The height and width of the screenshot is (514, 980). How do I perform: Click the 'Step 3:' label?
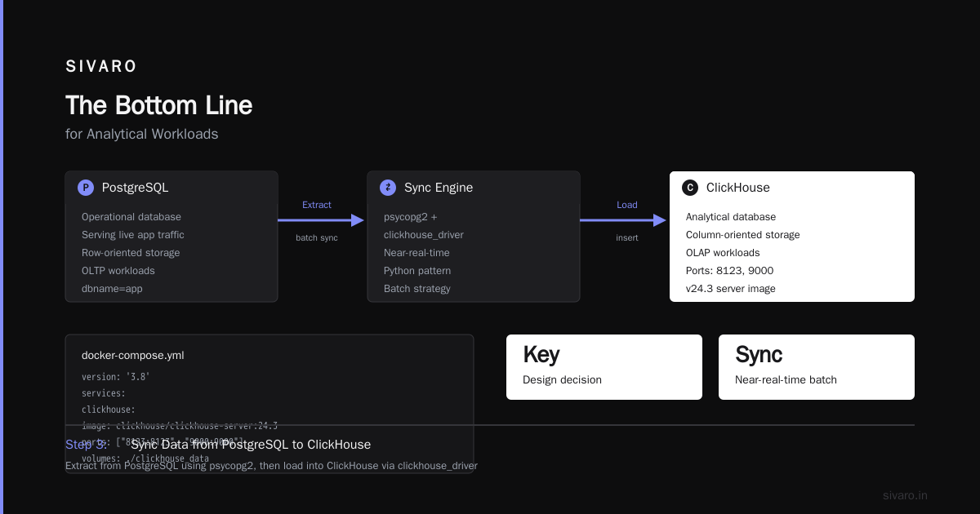(86, 445)
